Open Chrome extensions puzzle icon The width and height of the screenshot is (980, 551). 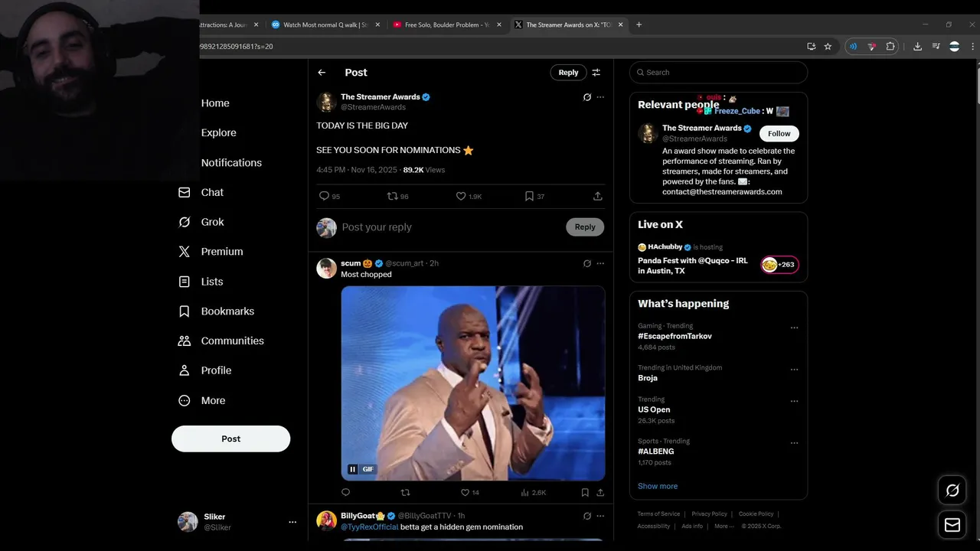[x=890, y=47]
